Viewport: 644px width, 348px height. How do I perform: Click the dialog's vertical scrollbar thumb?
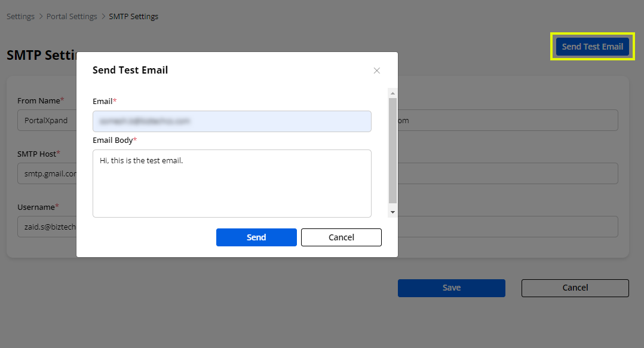point(392,149)
